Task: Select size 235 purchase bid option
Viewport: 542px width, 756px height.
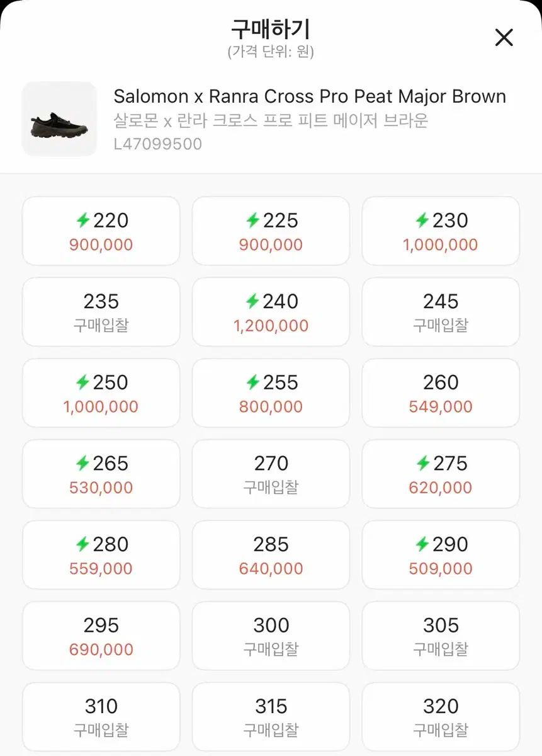Action: tap(101, 312)
